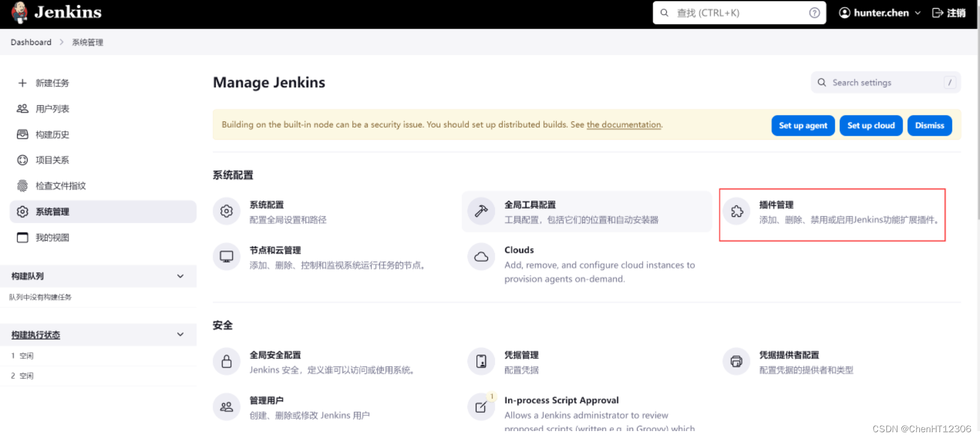The width and height of the screenshot is (980, 438).
Task: Click the fingerprint icon for 检查文件指纹
Action: tap(23, 186)
